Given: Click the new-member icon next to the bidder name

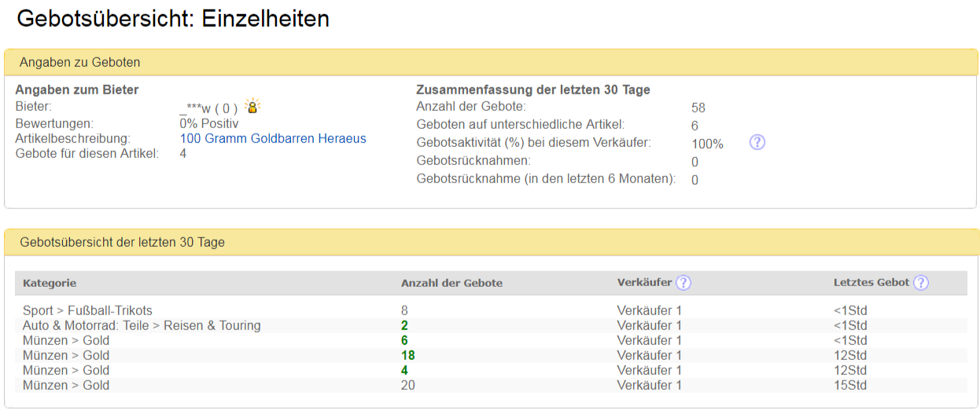Looking at the screenshot, I should pos(252,106).
